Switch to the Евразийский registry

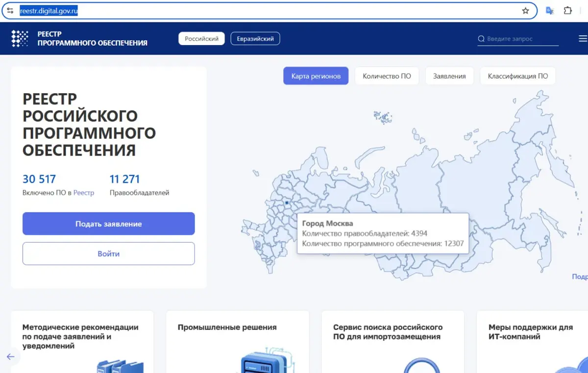(255, 39)
